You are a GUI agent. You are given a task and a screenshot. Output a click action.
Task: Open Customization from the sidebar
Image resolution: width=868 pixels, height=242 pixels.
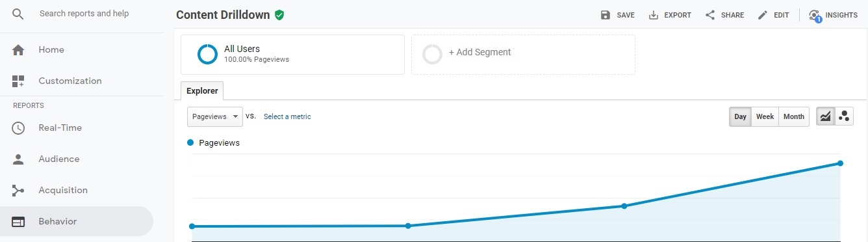[70, 81]
